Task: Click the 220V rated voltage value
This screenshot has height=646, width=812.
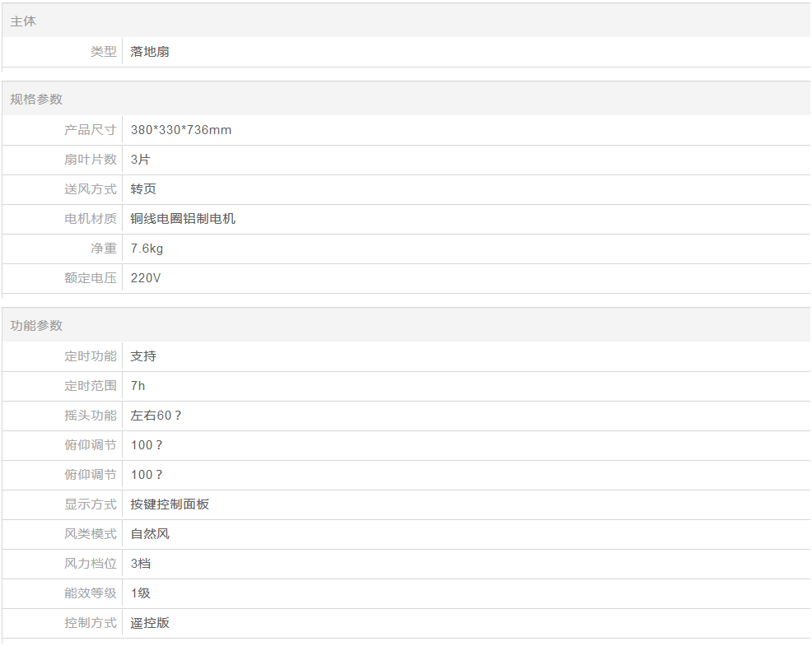Action: tap(146, 278)
